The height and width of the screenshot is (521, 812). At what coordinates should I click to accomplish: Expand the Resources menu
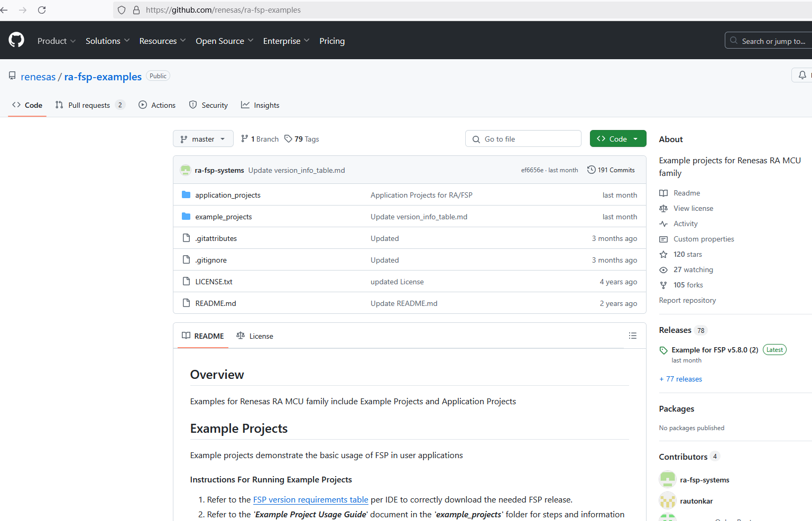click(x=163, y=41)
